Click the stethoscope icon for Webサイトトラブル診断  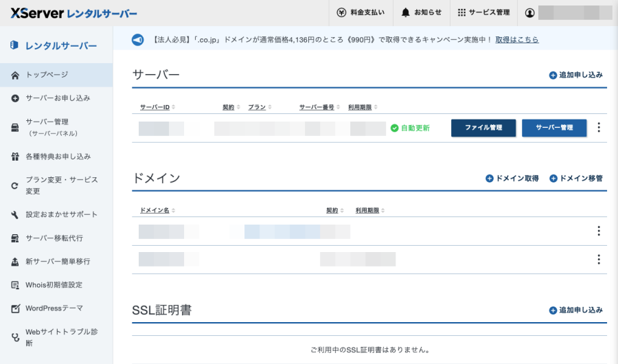click(x=15, y=337)
